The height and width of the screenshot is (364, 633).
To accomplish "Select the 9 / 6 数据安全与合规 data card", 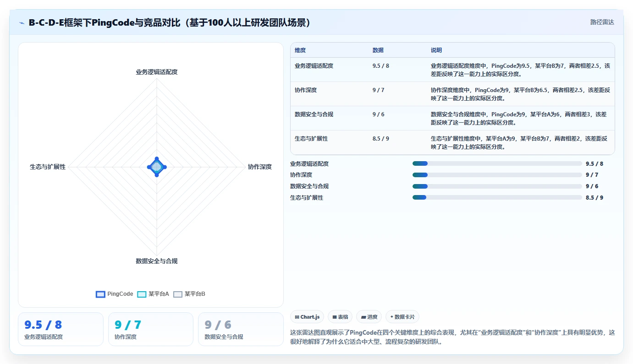I will [x=241, y=329].
